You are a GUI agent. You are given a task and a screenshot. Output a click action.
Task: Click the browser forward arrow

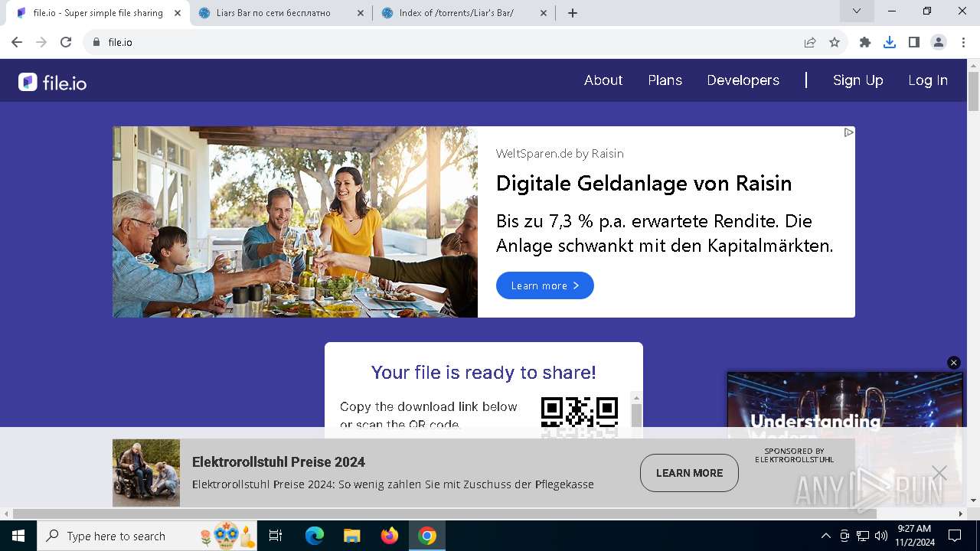pos(41,42)
